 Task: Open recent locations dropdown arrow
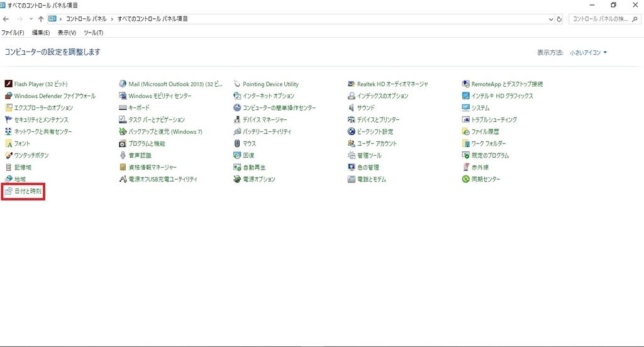pyautogui.click(x=31, y=19)
